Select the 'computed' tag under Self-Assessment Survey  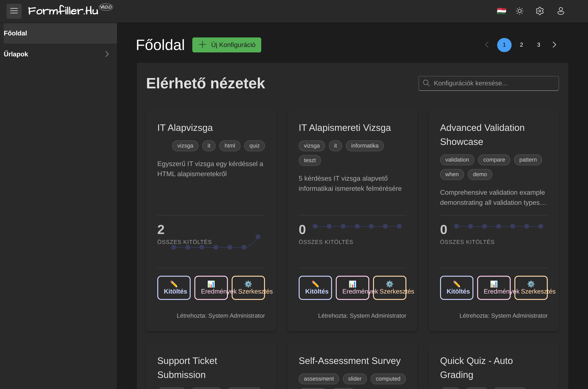coord(388,379)
